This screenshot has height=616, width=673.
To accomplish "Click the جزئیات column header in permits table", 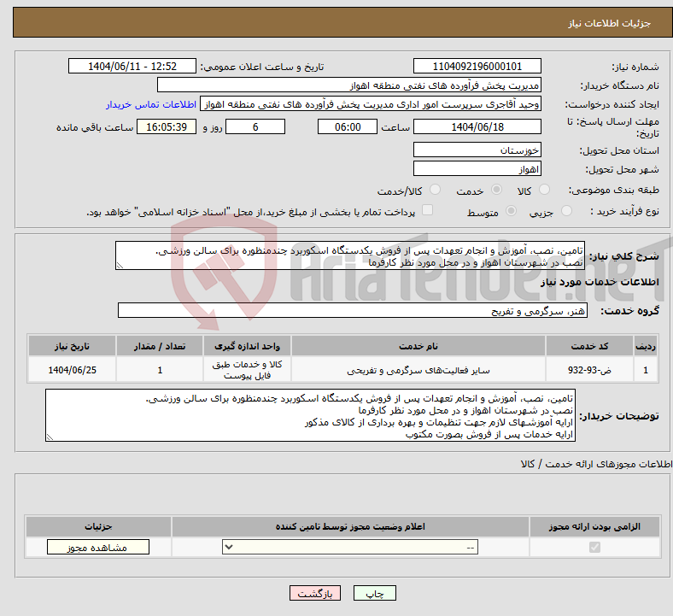I will pyautogui.click(x=98, y=526).
